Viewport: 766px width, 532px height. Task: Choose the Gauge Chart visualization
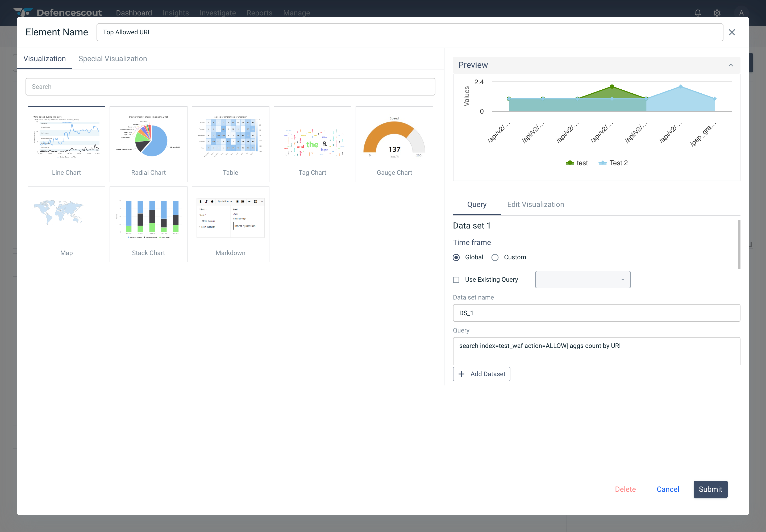coord(394,144)
